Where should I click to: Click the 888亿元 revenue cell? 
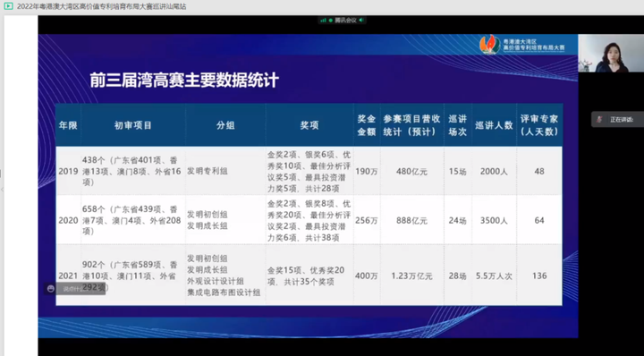(x=412, y=221)
